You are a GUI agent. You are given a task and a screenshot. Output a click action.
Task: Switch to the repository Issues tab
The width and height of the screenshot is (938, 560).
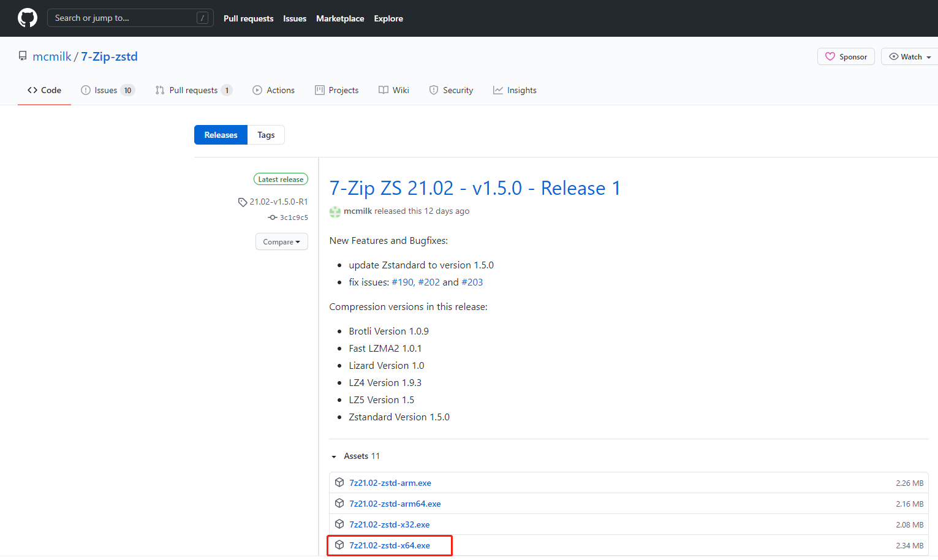pos(107,90)
